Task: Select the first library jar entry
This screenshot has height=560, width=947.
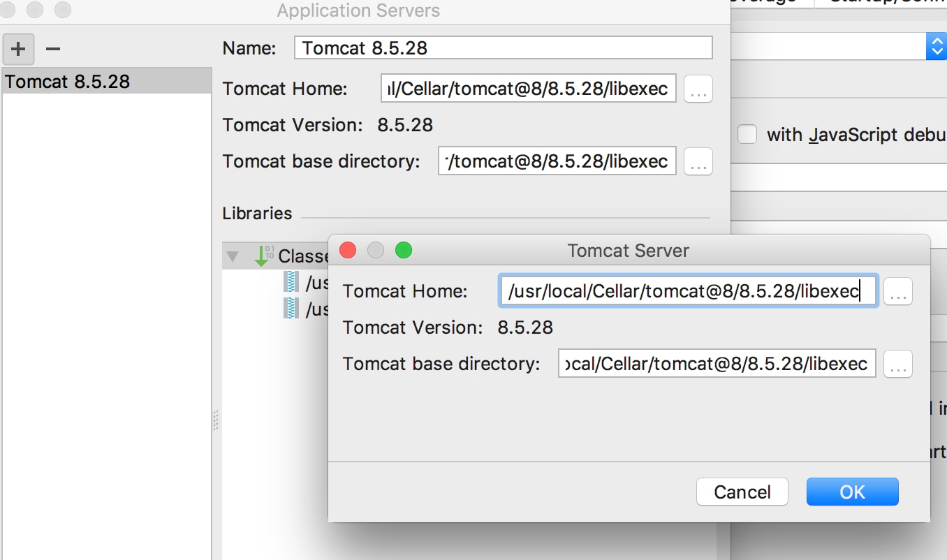Action: (307, 282)
